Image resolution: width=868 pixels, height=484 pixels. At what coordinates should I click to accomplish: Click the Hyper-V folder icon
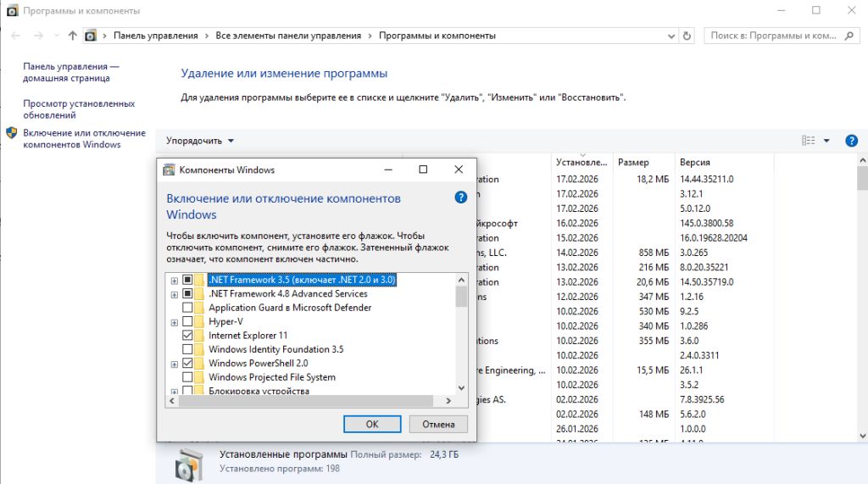199,322
